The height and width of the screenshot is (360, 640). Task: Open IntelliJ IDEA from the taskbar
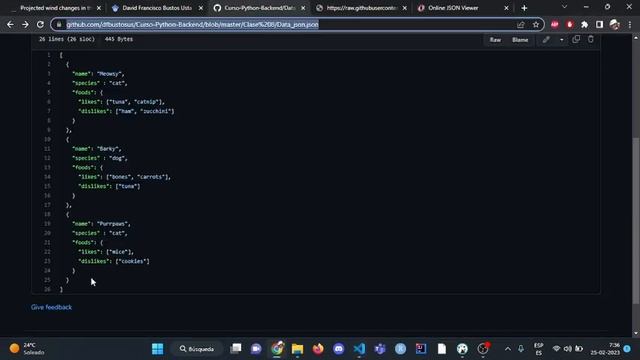tap(421, 349)
